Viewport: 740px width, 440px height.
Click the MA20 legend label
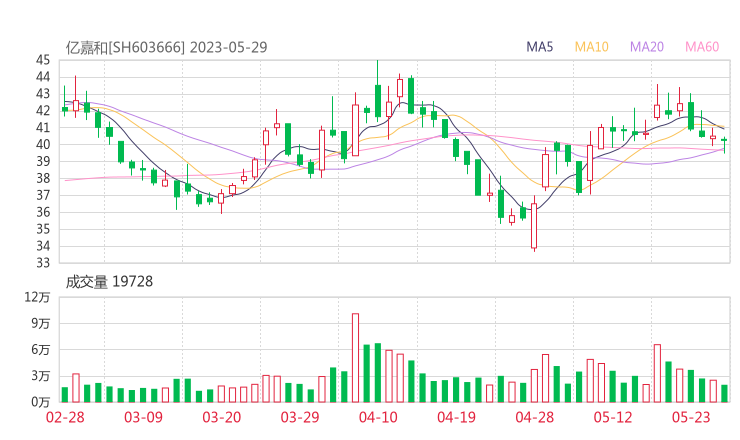click(x=647, y=47)
